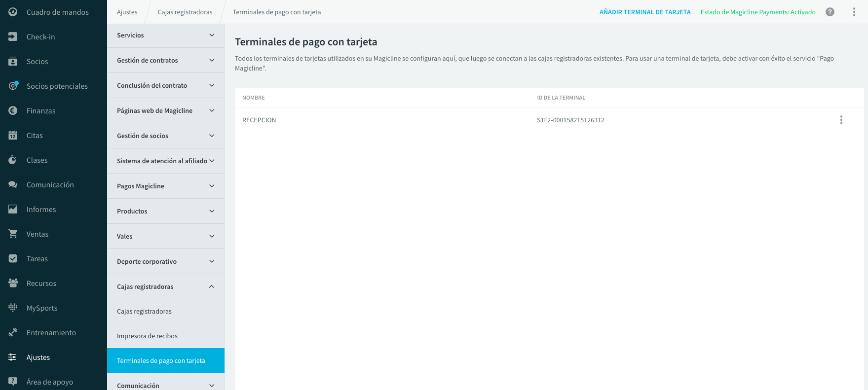Go to Cajas registradoras breadcrumb

coord(185,12)
